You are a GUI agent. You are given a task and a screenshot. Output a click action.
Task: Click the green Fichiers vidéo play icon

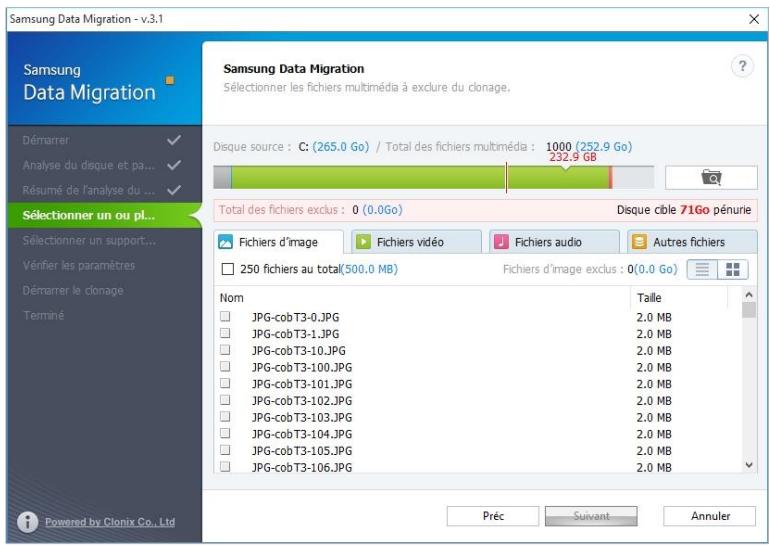coord(363,242)
